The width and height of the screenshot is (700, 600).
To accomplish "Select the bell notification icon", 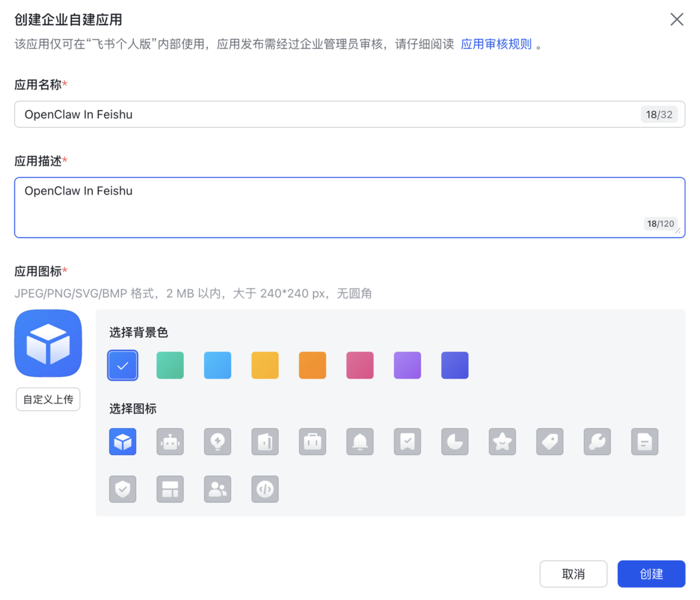I will pyautogui.click(x=359, y=442).
